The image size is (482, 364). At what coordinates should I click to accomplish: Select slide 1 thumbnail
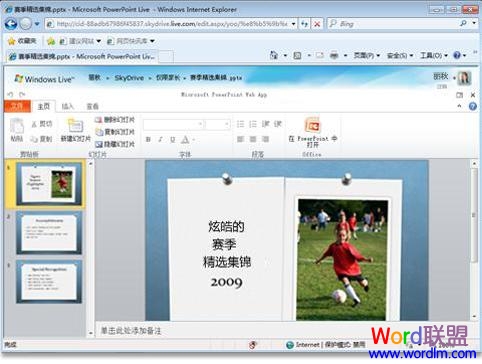[x=49, y=184]
